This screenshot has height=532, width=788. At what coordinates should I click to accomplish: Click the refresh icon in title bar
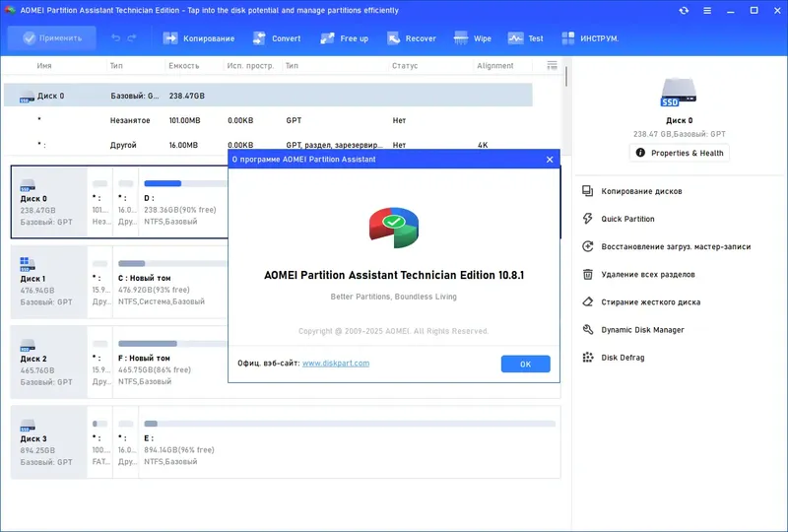click(684, 10)
